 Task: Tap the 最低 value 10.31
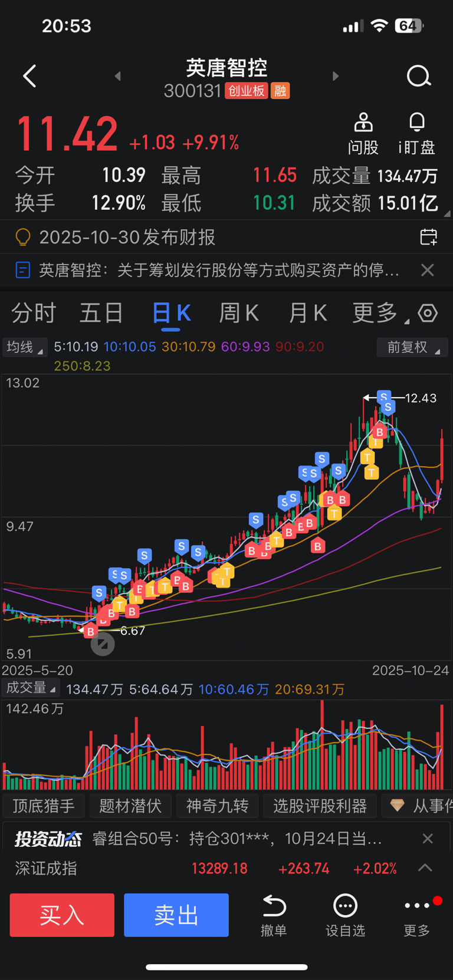[274, 203]
